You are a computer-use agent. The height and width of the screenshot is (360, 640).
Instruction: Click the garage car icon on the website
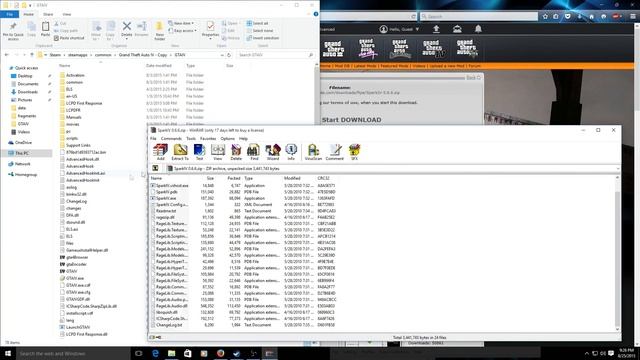coord(457,29)
